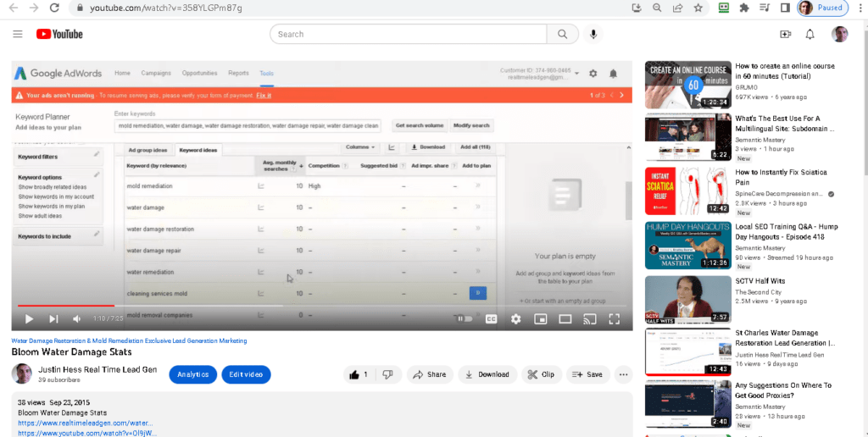Viewport: 868px width, 437px height.
Task: Seek on the video progress bar
Action: pyautogui.click(x=321, y=306)
